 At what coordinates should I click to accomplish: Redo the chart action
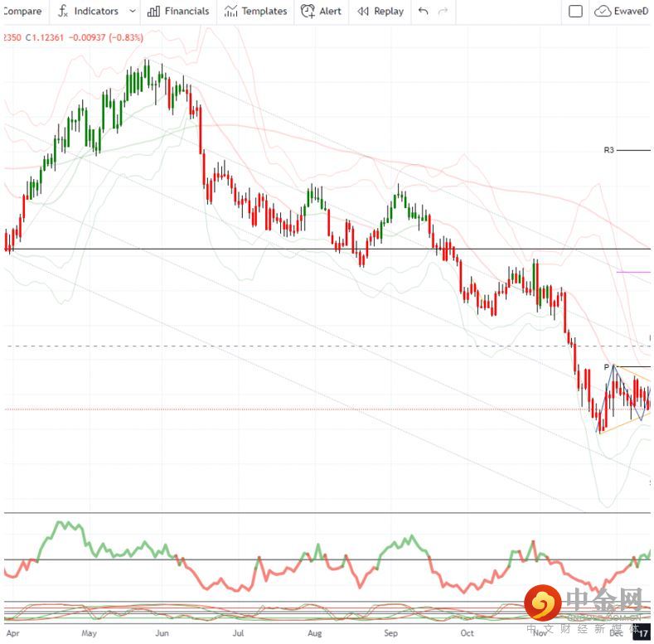pos(443,12)
